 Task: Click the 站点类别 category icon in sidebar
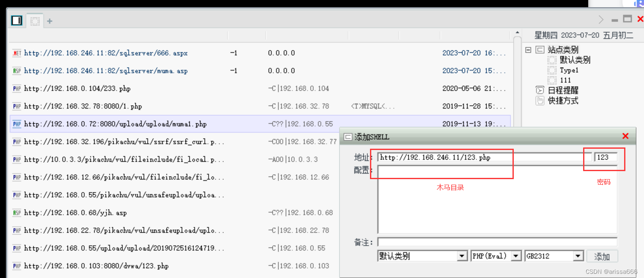coord(540,49)
